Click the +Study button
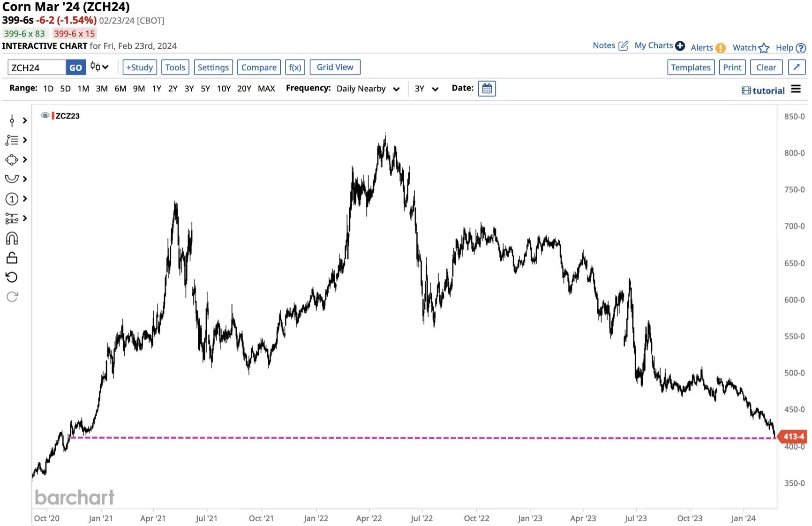 (x=140, y=67)
